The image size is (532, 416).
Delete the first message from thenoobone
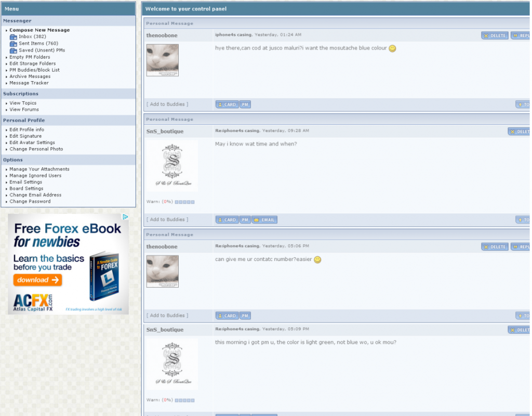495,36
